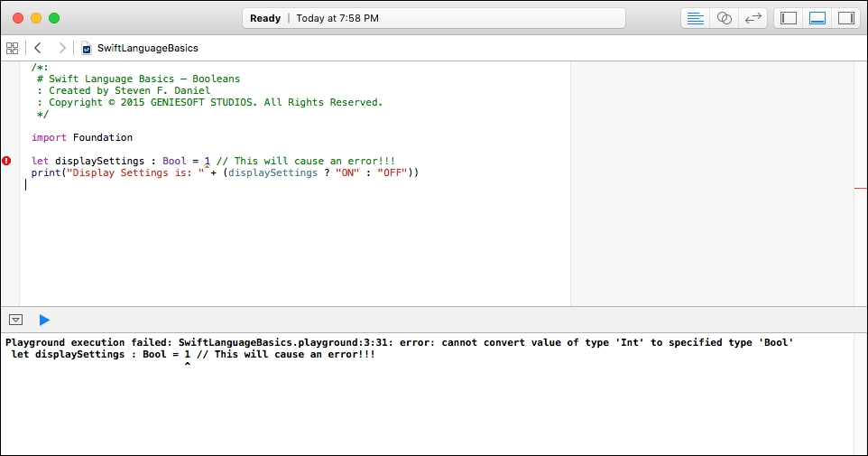
Task: Open the Version editor view
Action: pos(753,18)
